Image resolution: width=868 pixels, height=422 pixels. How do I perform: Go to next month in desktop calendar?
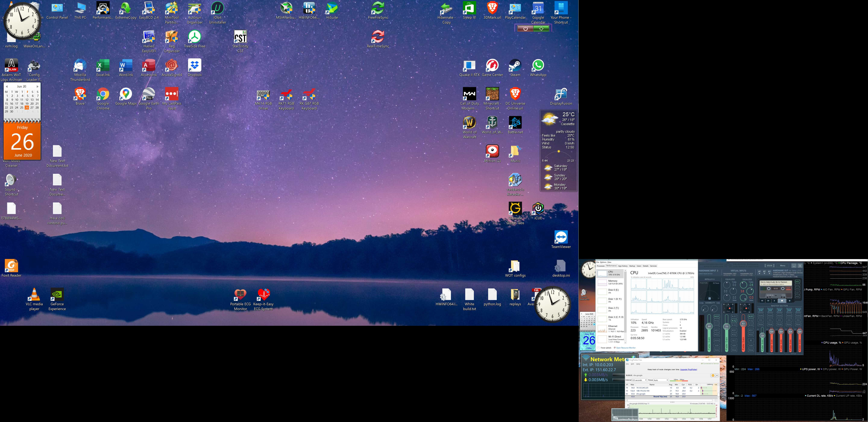click(37, 87)
